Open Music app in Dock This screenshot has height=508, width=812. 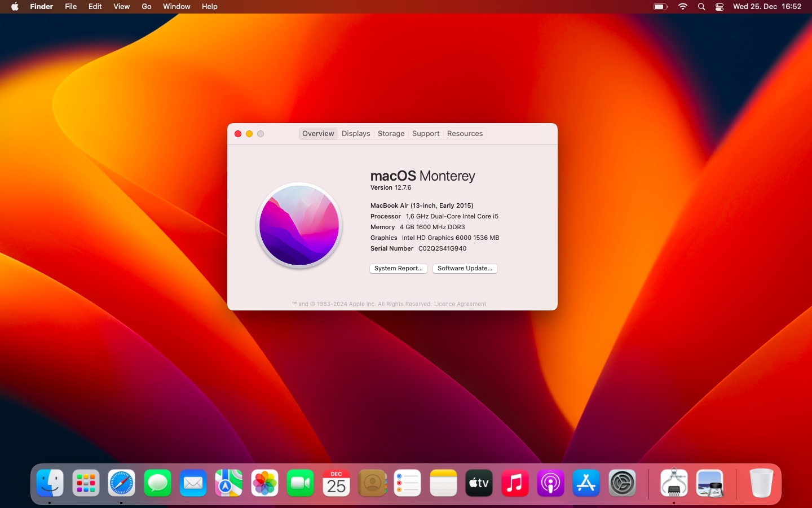(515, 483)
